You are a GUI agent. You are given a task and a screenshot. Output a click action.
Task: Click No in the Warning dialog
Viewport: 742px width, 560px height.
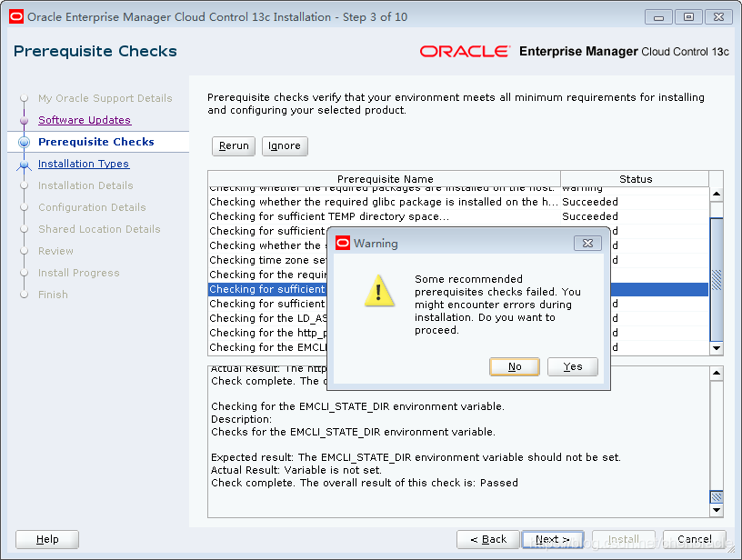click(515, 366)
